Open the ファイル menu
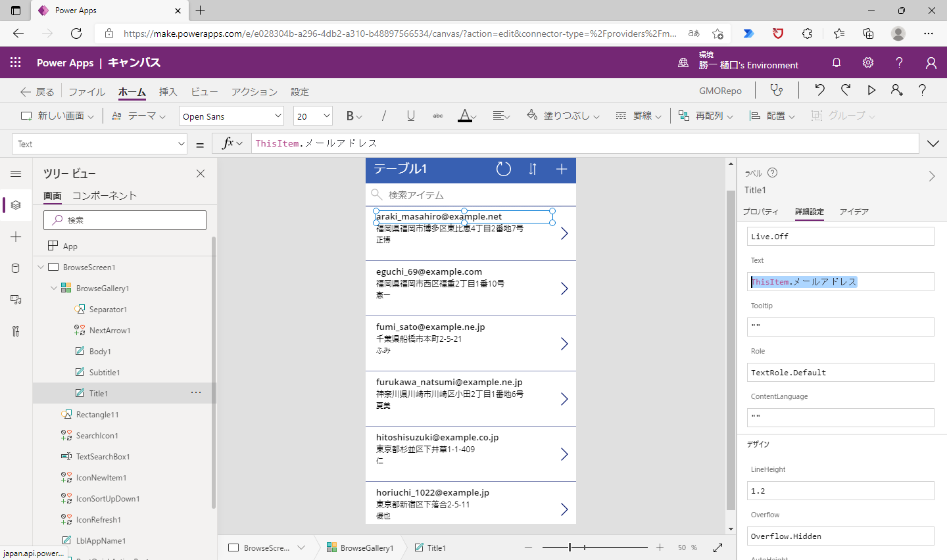The image size is (947, 560). [87, 91]
